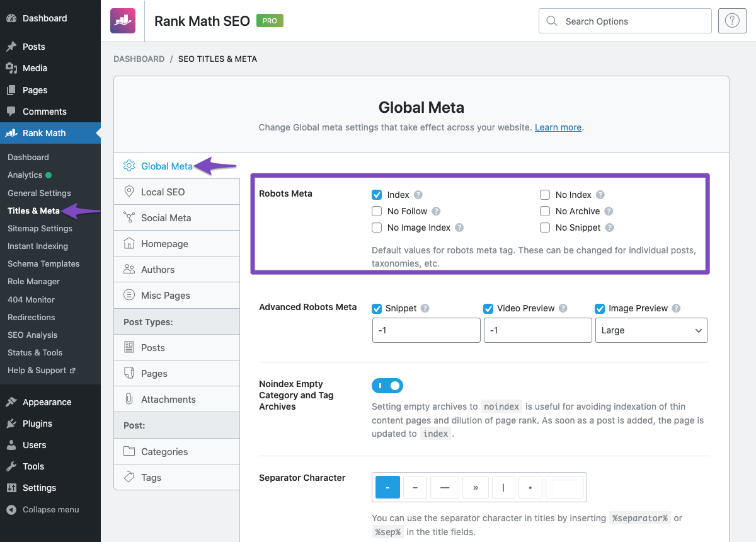Collapse the WordPress admin menu
This screenshot has width=756, height=542.
click(x=50, y=509)
